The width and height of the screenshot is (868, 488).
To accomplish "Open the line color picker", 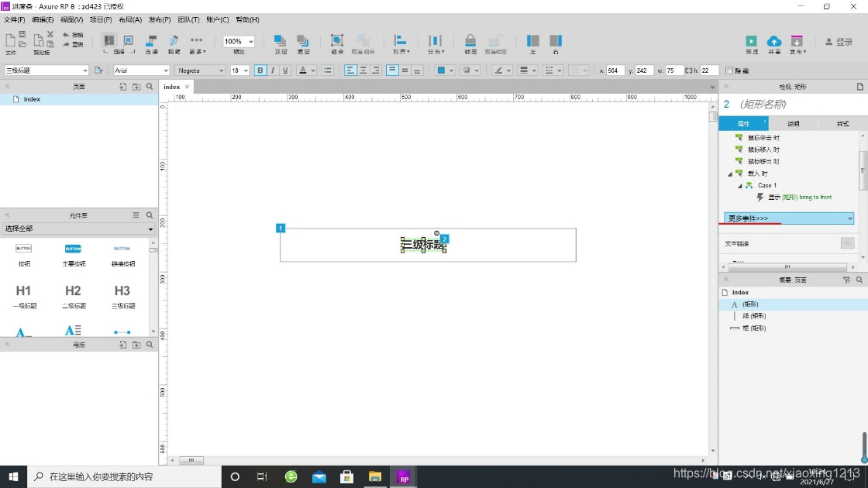I will click(499, 70).
